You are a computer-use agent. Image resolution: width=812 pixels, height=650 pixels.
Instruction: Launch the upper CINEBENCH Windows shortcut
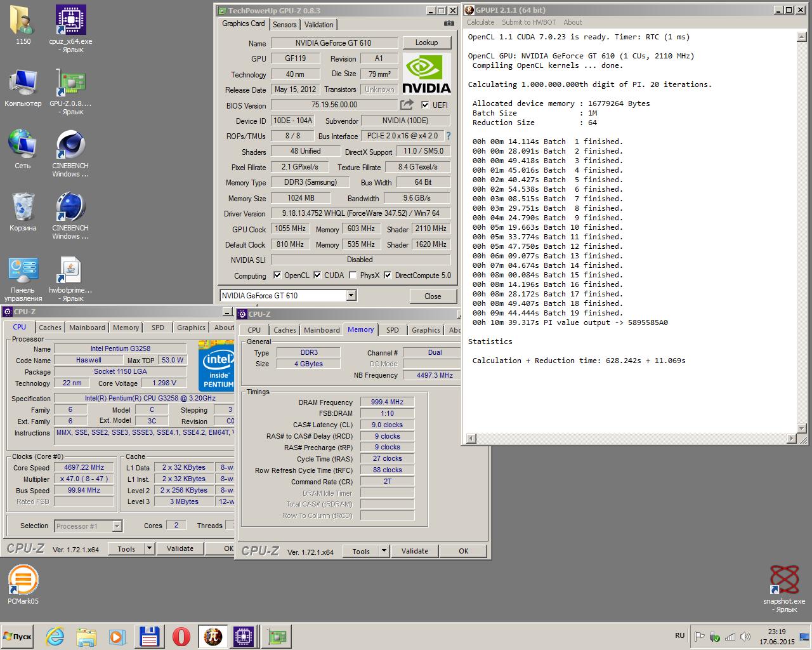click(x=70, y=154)
